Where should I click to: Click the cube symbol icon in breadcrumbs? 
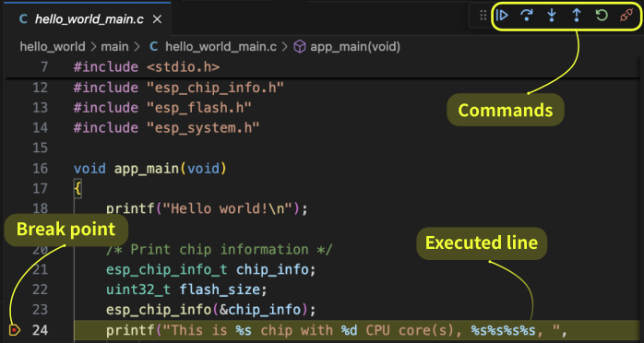click(300, 47)
